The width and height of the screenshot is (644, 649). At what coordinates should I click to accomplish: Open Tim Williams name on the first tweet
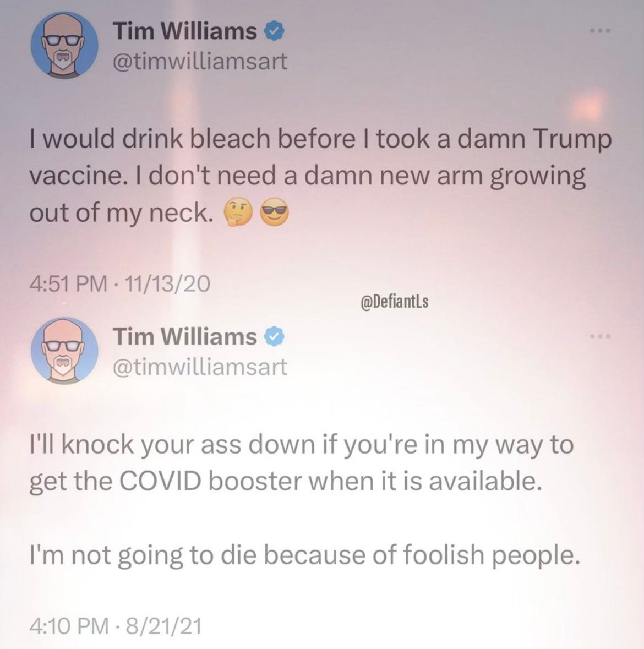click(184, 31)
